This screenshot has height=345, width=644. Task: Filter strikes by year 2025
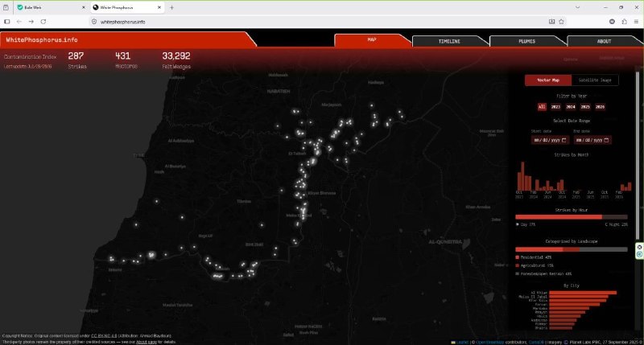pyautogui.click(x=585, y=107)
